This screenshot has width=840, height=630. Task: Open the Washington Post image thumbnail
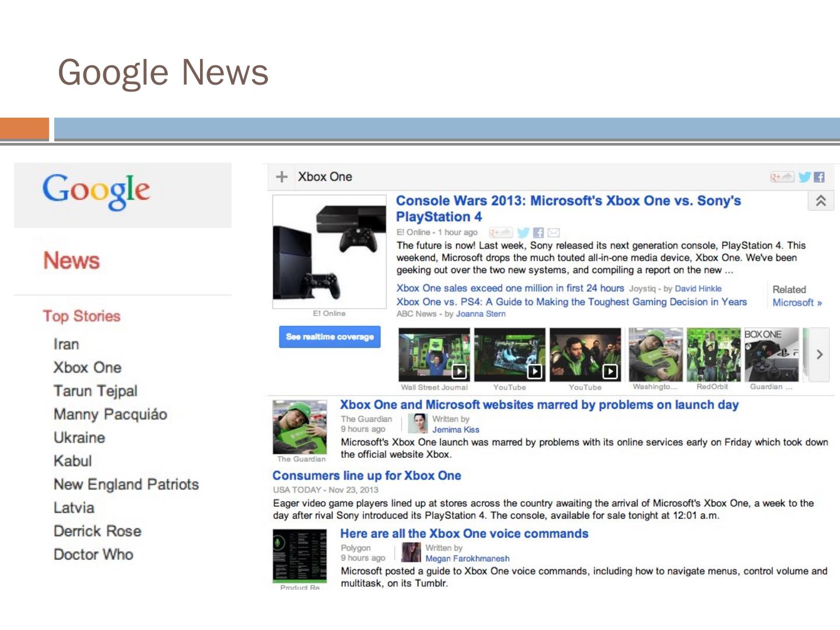(x=655, y=355)
